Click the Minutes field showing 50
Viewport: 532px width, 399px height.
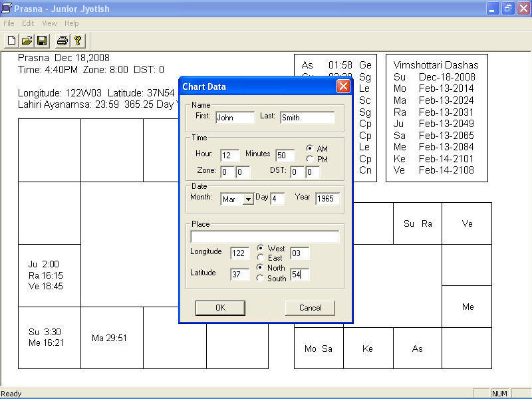point(285,156)
